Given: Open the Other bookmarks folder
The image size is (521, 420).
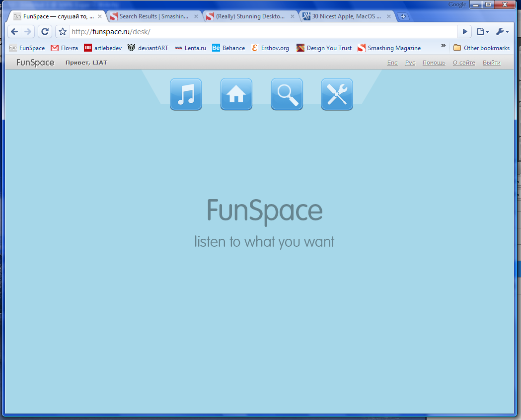Looking at the screenshot, I should 481,48.
